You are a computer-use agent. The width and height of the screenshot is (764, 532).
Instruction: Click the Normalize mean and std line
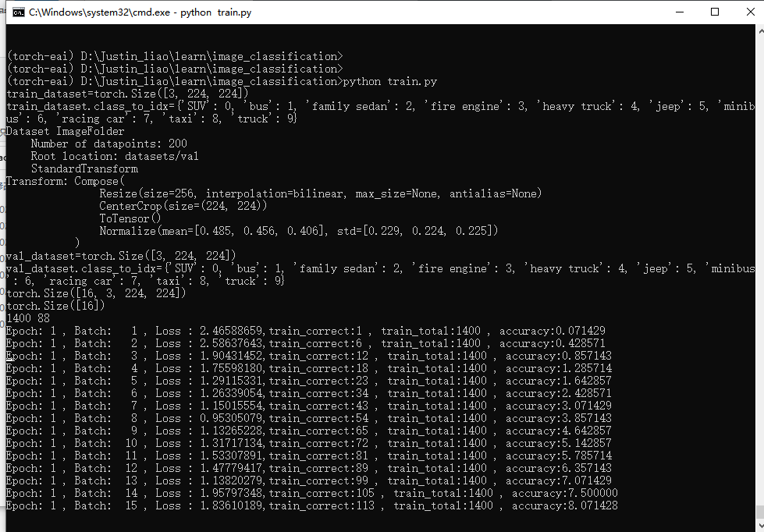point(299,231)
